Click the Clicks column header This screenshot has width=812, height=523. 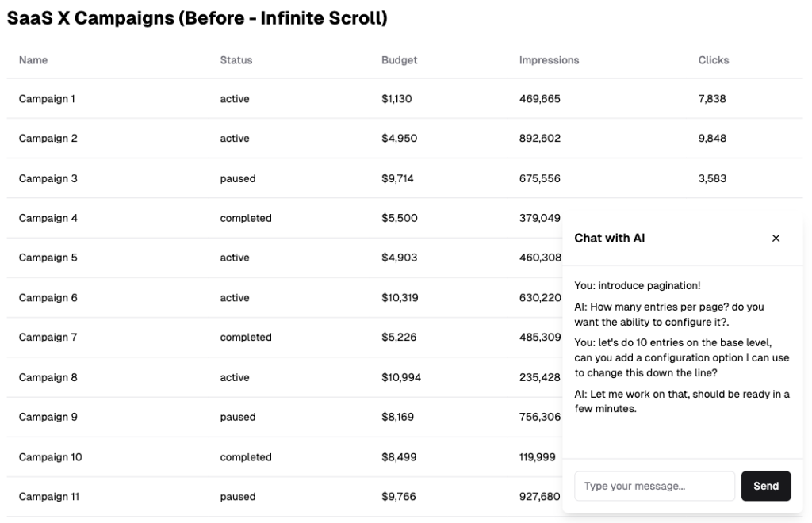(x=713, y=60)
